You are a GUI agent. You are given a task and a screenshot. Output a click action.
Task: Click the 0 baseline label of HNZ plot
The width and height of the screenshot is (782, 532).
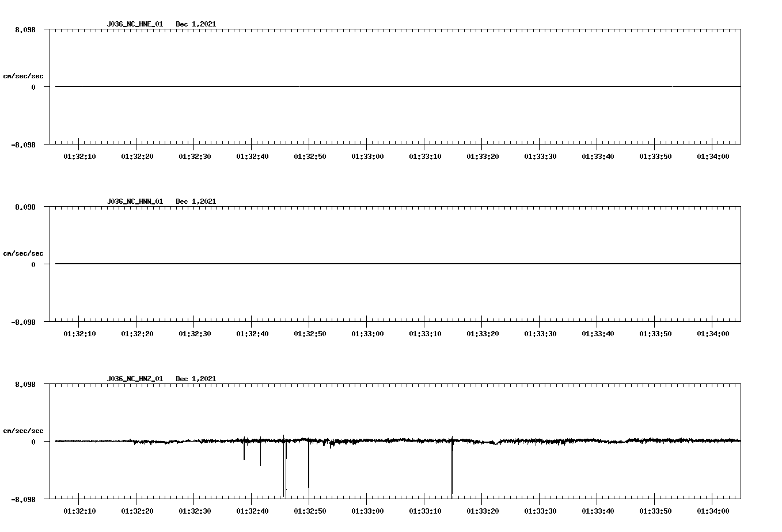point(33,442)
